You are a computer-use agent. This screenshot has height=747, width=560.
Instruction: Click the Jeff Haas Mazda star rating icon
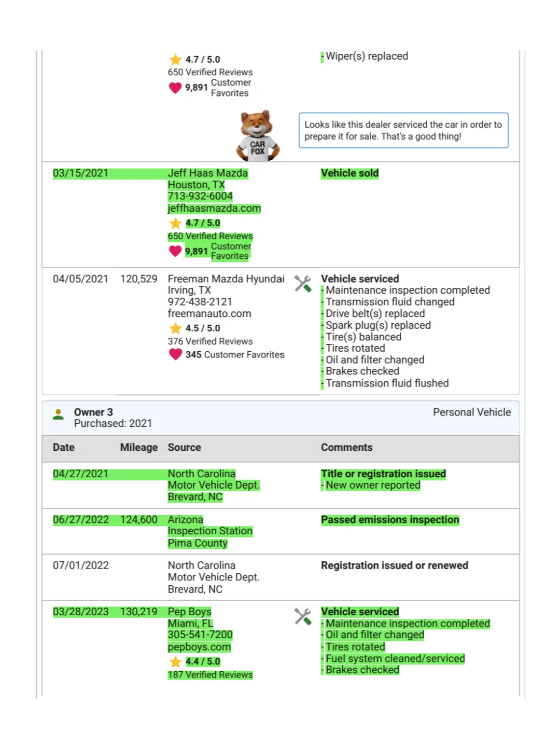[x=175, y=224]
